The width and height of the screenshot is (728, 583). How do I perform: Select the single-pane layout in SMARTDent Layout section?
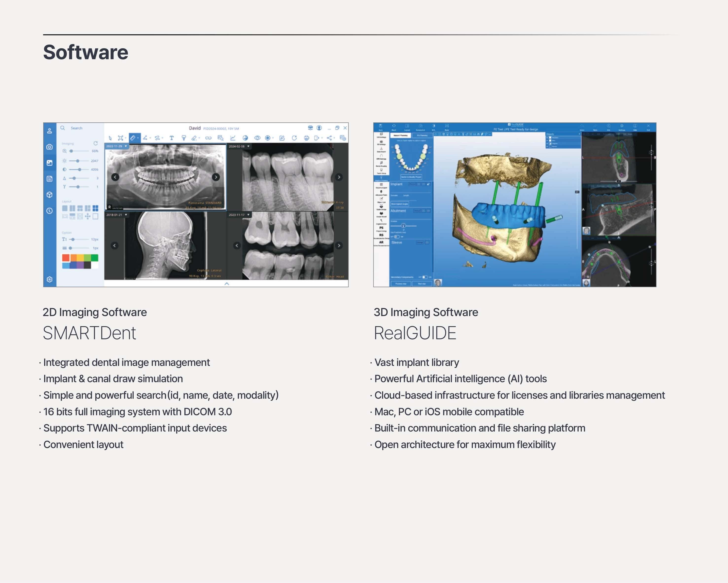click(x=65, y=208)
